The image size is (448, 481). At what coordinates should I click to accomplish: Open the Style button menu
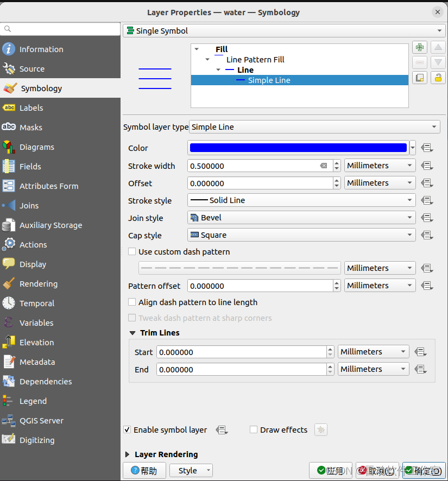coord(191,471)
